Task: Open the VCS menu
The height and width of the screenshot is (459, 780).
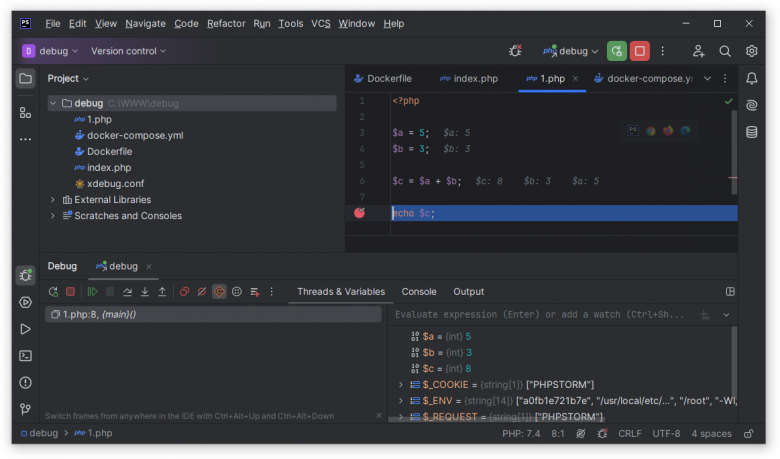Action: [x=321, y=23]
